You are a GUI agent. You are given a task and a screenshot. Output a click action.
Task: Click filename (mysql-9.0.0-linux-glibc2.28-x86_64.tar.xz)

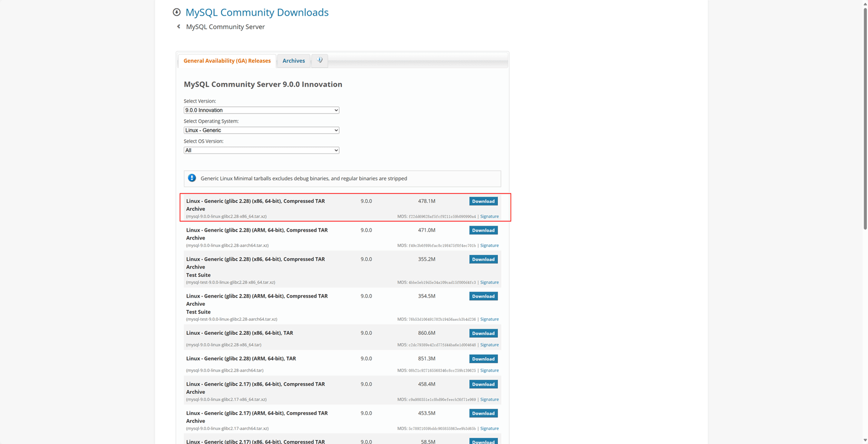[226, 216]
